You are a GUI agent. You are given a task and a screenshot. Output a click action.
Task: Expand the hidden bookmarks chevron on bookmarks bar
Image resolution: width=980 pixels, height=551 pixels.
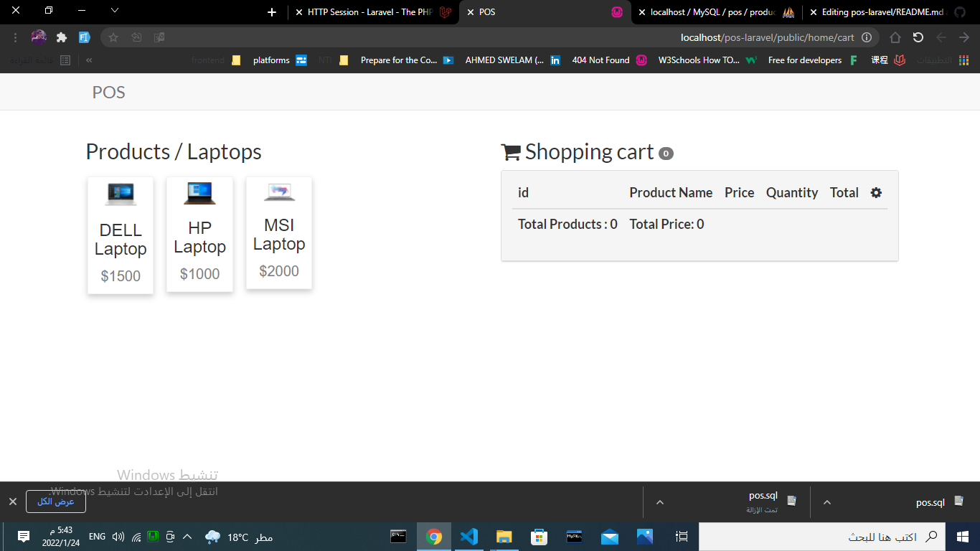click(x=88, y=60)
